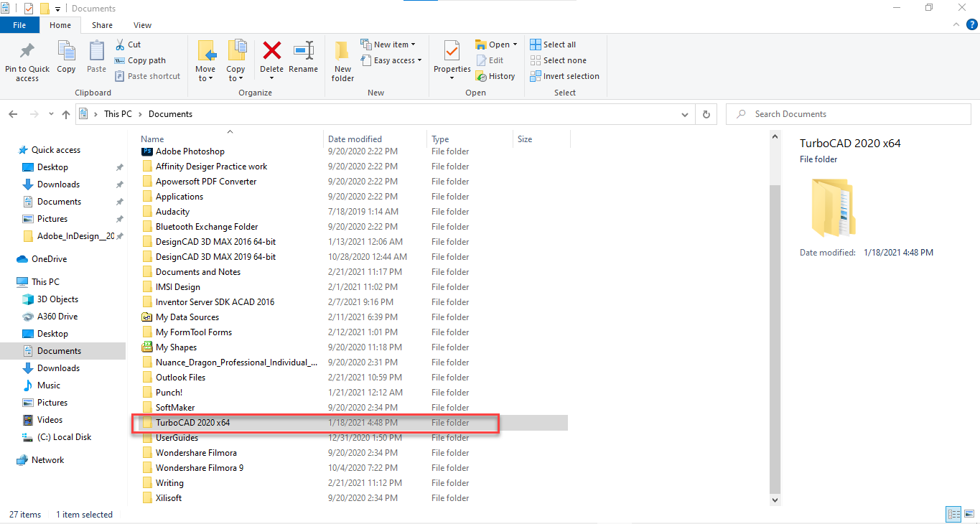Click Copy path in Clipboard group
Screen dimensions: 980x524
coord(140,60)
